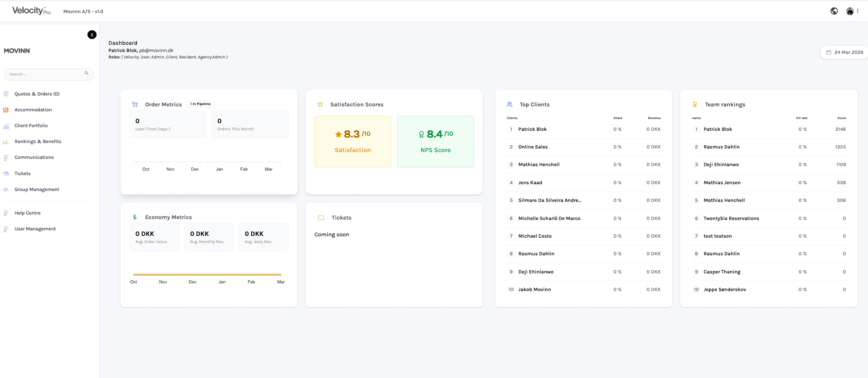The height and width of the screenshot is (378, 868).
Task: Open the Accommodation section
Action: coord(33,110)
